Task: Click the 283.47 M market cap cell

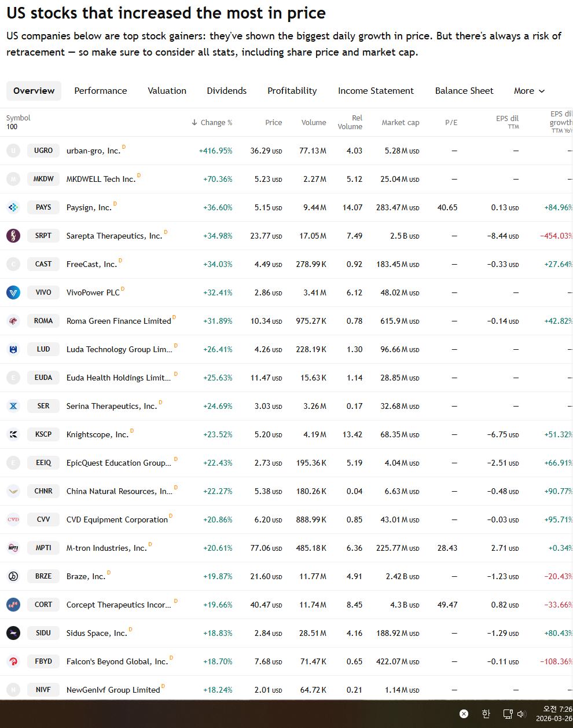Action: (398, 207)
